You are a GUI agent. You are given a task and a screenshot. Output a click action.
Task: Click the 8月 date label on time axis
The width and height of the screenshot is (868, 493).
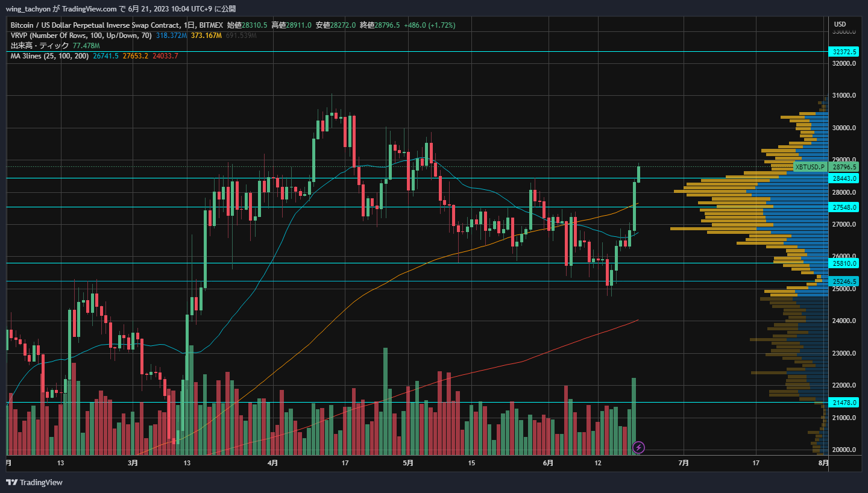(823, 463)
